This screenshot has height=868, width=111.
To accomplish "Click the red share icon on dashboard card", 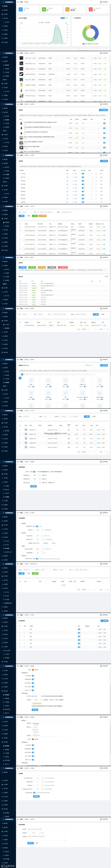I will coord(91,9).
